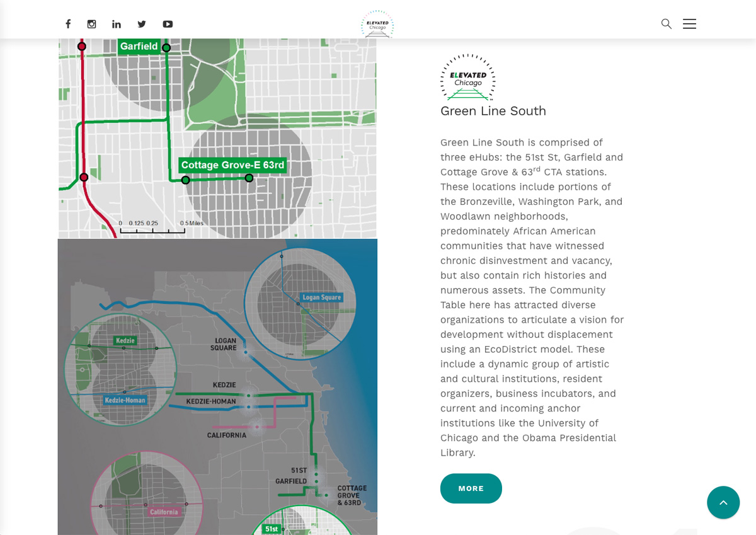
Task: Open the LinkedIn social icon
Action: (x=117, y=24)
